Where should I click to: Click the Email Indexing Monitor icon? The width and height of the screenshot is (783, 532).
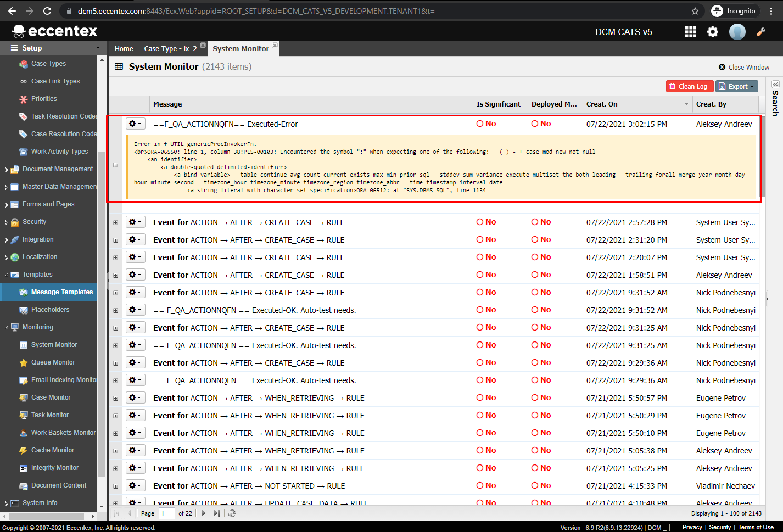click(x=24, y=380)
